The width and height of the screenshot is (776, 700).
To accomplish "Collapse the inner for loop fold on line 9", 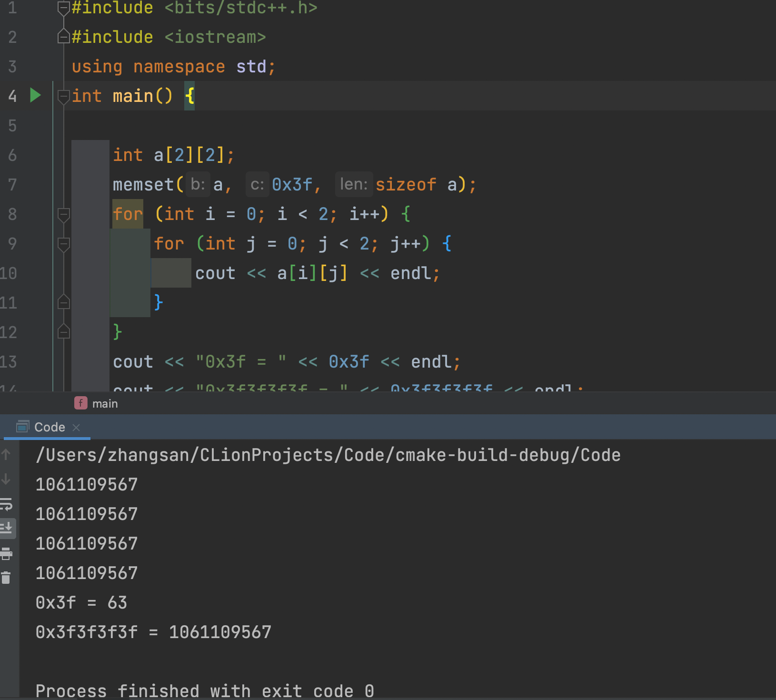I will point(63,244).
